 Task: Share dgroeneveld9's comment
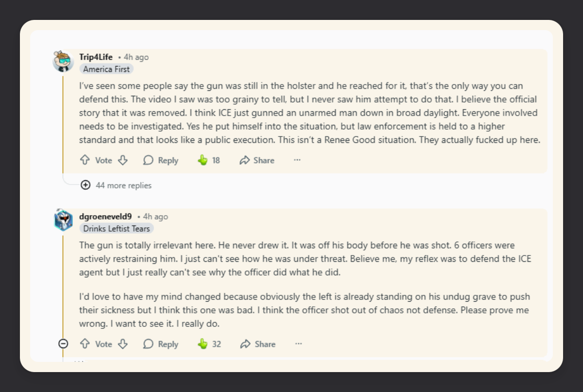258,344
